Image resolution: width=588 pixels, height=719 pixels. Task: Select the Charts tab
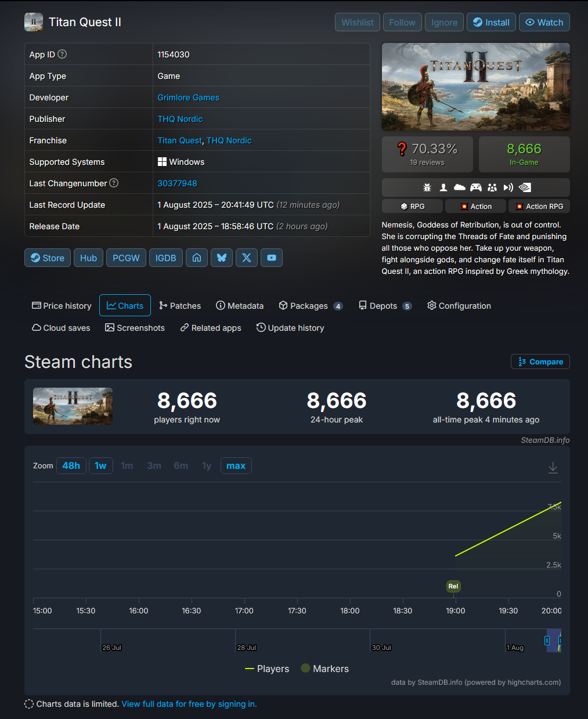[125, 306]
